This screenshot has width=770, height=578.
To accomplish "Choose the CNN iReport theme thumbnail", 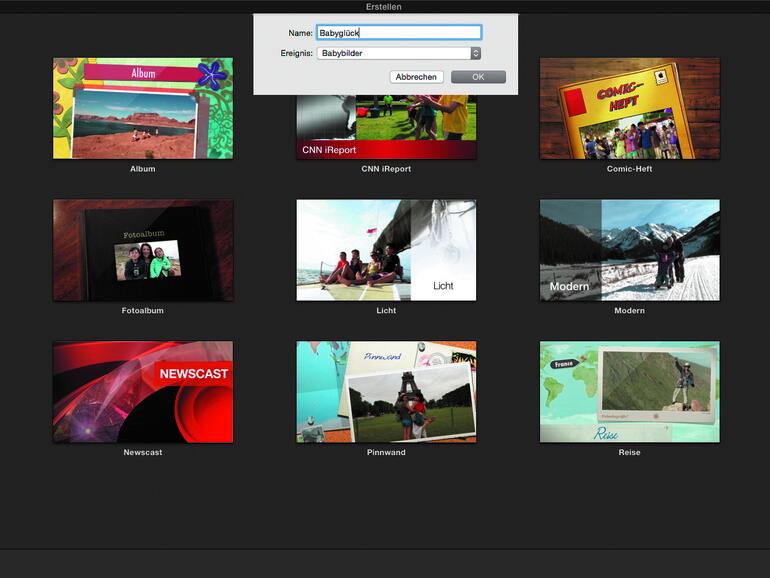I will pyautogui.click(x=386, y=127).
